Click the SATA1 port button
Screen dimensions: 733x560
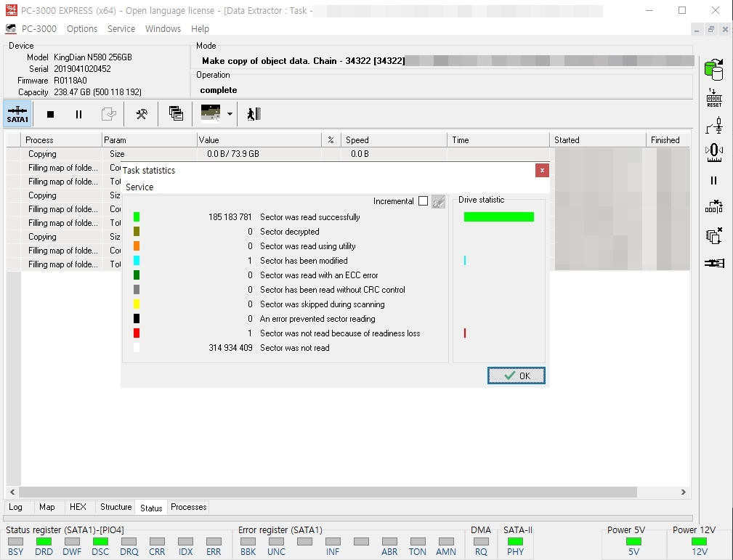17,114
